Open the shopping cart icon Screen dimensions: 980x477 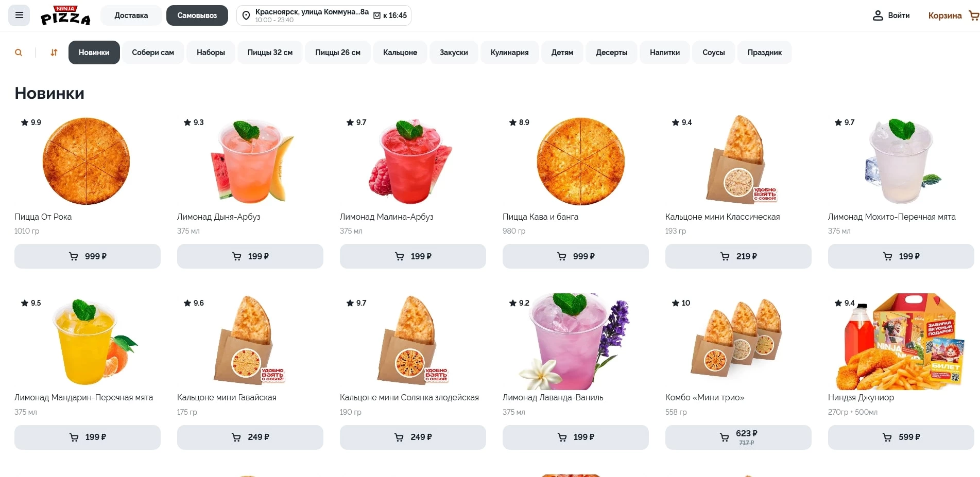coord(973,15)
